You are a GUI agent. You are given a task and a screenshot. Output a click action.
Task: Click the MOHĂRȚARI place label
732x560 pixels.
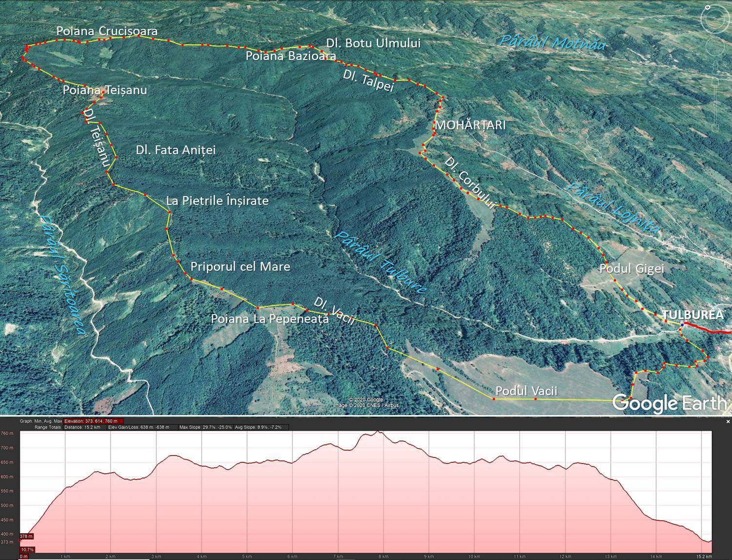[x=470, y=125]
